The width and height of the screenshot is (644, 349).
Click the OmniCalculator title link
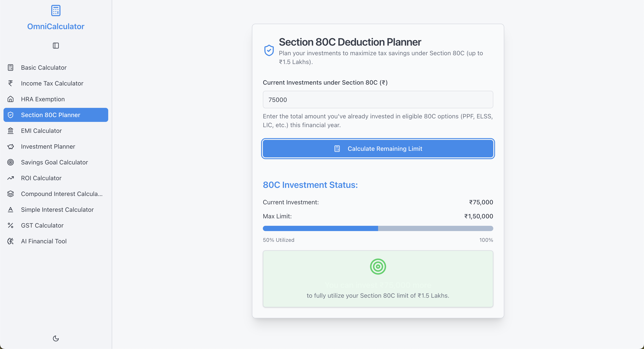(55, 26)
